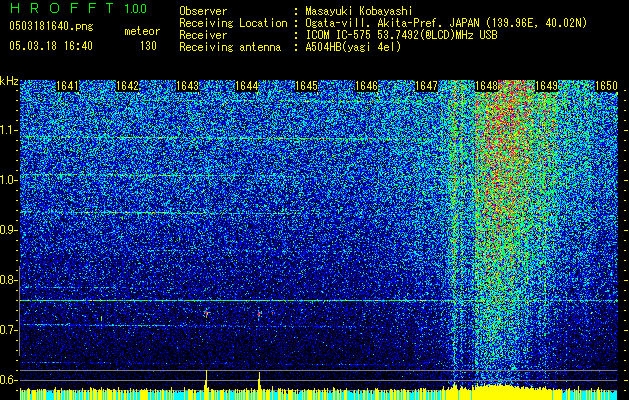Click the 0.8 frequency axis label
This screenshot has width=629, height=400.
pos(9,280)
